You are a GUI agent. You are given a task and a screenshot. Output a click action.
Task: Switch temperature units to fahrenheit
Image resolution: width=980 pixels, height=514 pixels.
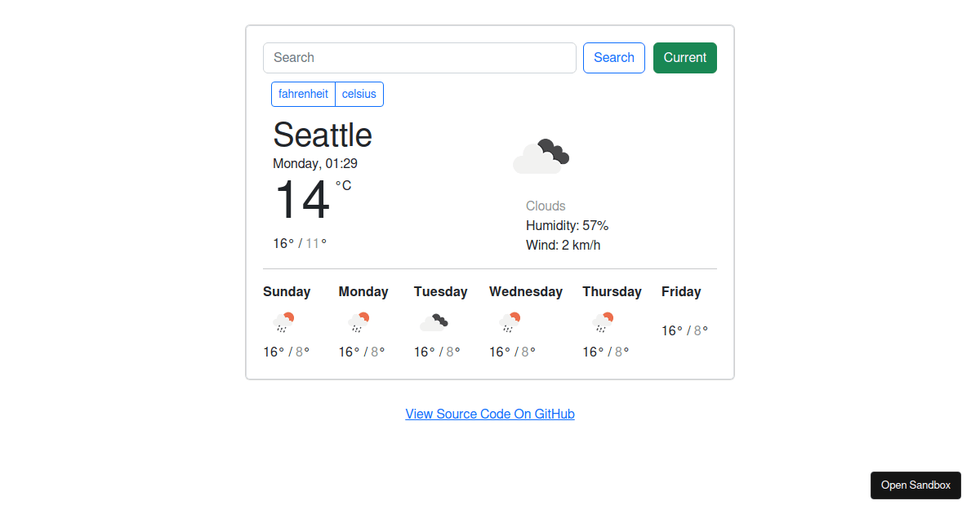click(303, 94)
